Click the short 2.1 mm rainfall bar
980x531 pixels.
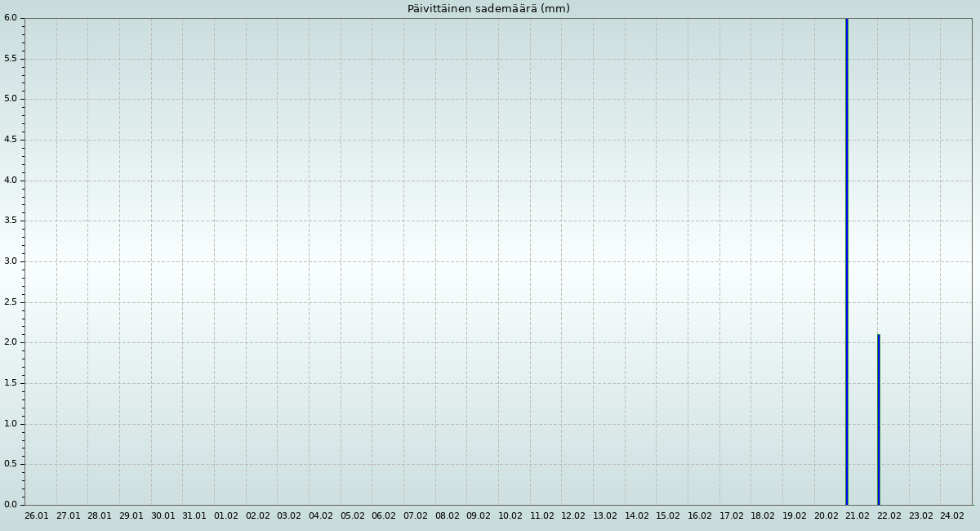[878, 419]
